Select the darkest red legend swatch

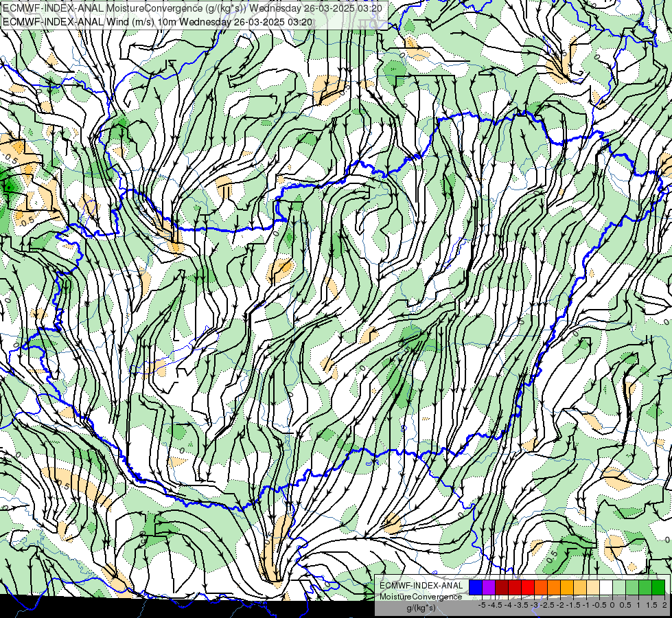click(x=502, y=588)
